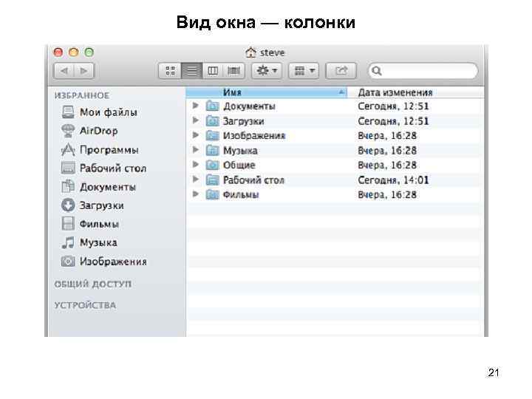The width and height of the screenshot is (532, 399).
Task: Click the home icon beside steve title
Action: 250,52
